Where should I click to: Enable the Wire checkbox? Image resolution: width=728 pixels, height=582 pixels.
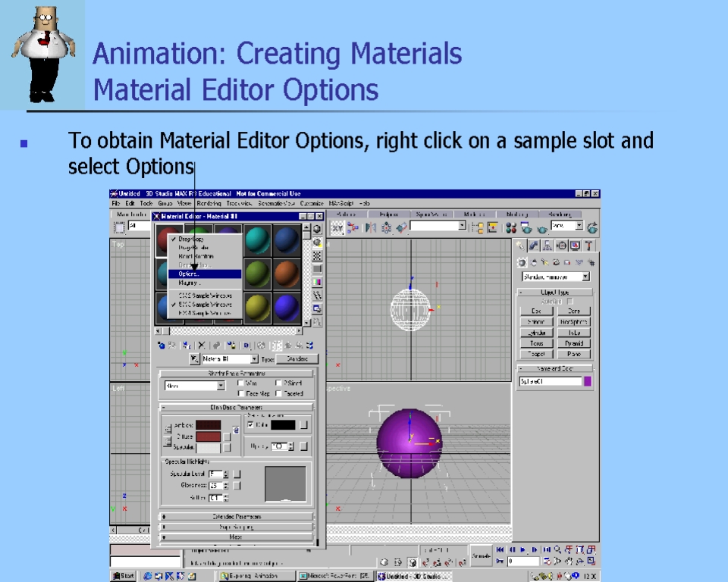[240, 383]
